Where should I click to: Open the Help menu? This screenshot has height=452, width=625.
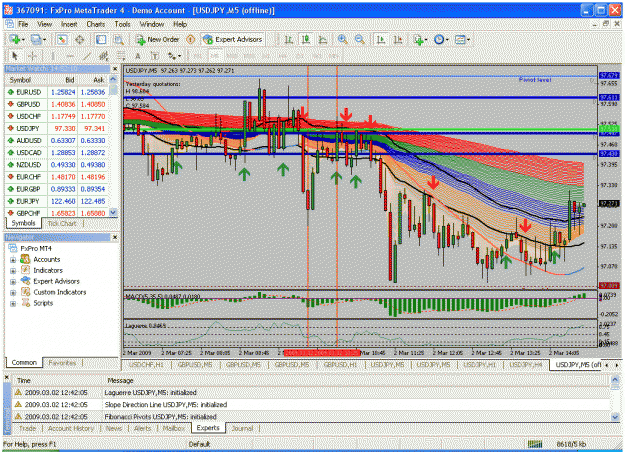coord(180,24)
